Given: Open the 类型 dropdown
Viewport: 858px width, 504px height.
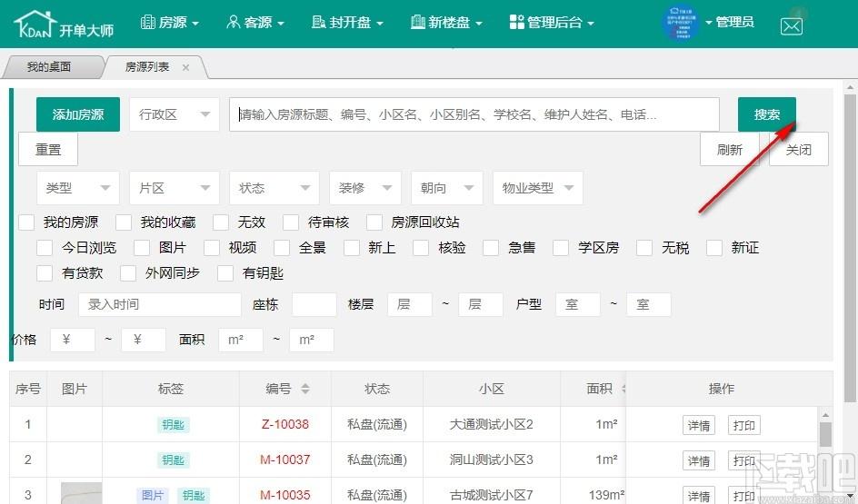Looking at the screenshot, I should point(77,188).
